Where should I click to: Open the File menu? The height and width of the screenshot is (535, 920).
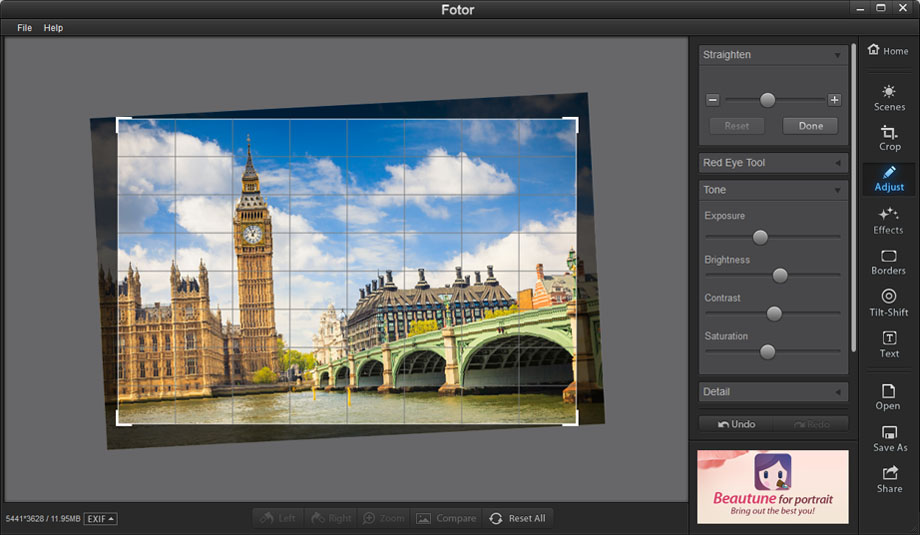24,28
